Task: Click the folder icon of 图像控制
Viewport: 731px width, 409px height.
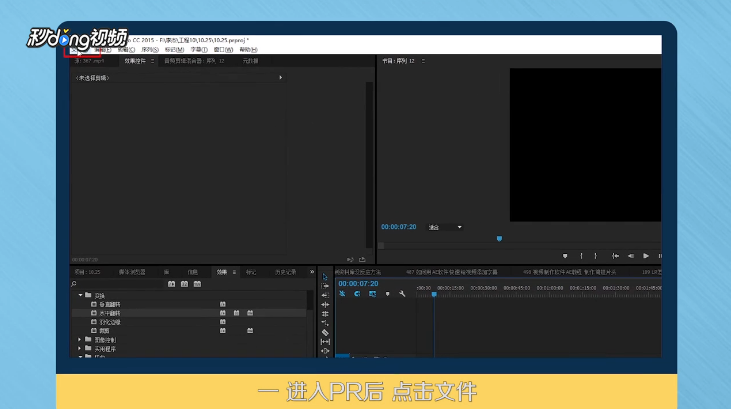Action: 88,340
